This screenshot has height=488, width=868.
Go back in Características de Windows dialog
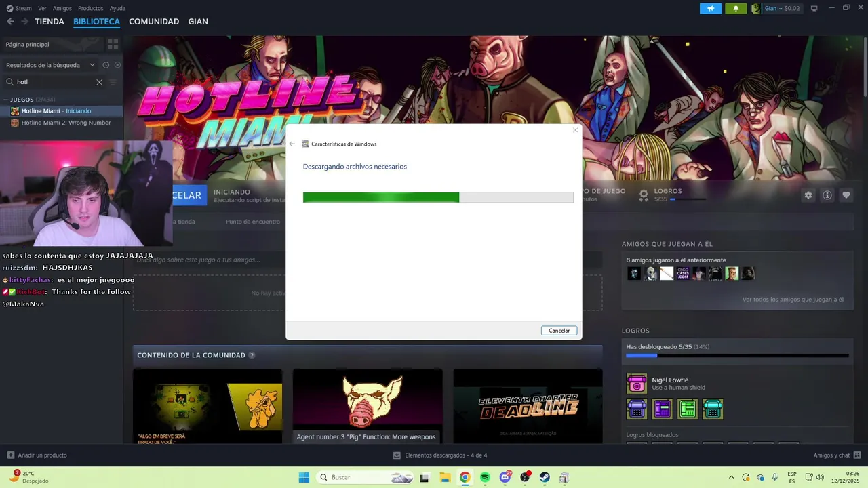292,144
